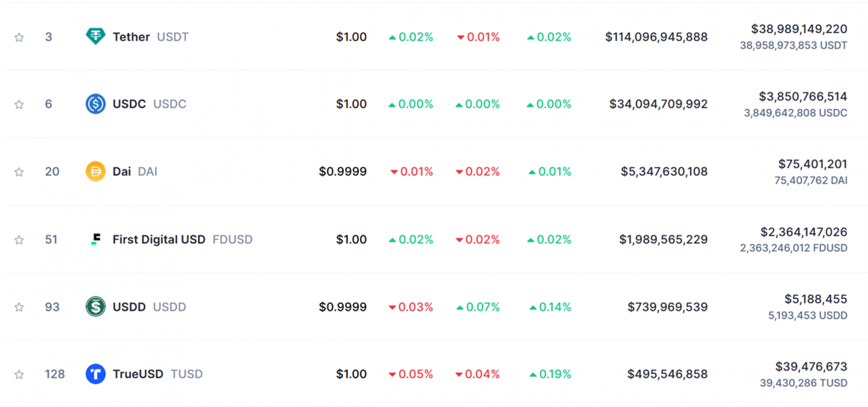Click the First Digital USD logo icon
The image size is (868, 407).
coord(95,239)
